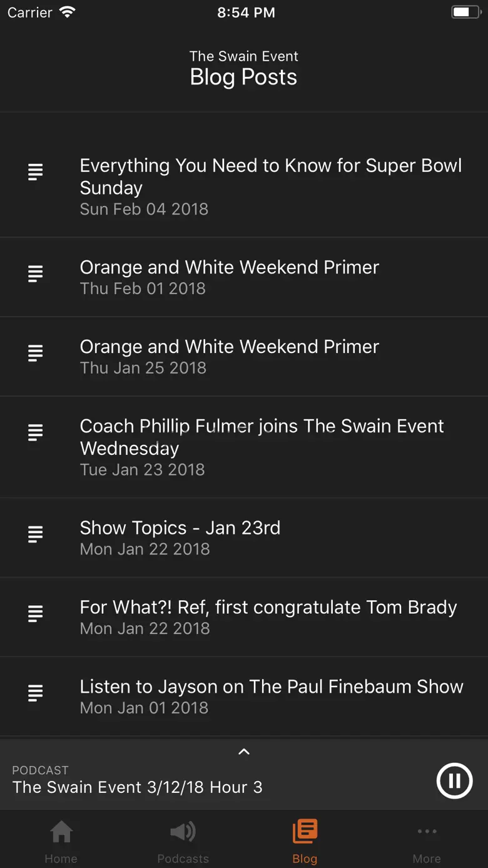Open the Show Topics - Jan 23rd post
Screen dimensions: 488x868
click(x=244, y=538)
